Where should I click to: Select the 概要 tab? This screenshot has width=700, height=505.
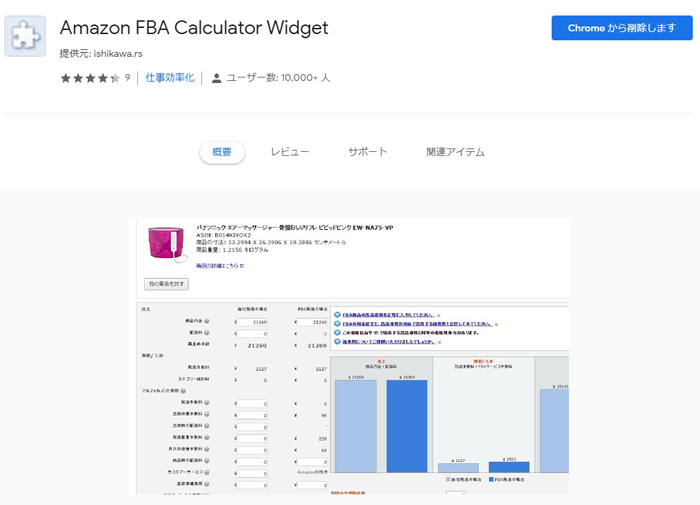point(222,152)
